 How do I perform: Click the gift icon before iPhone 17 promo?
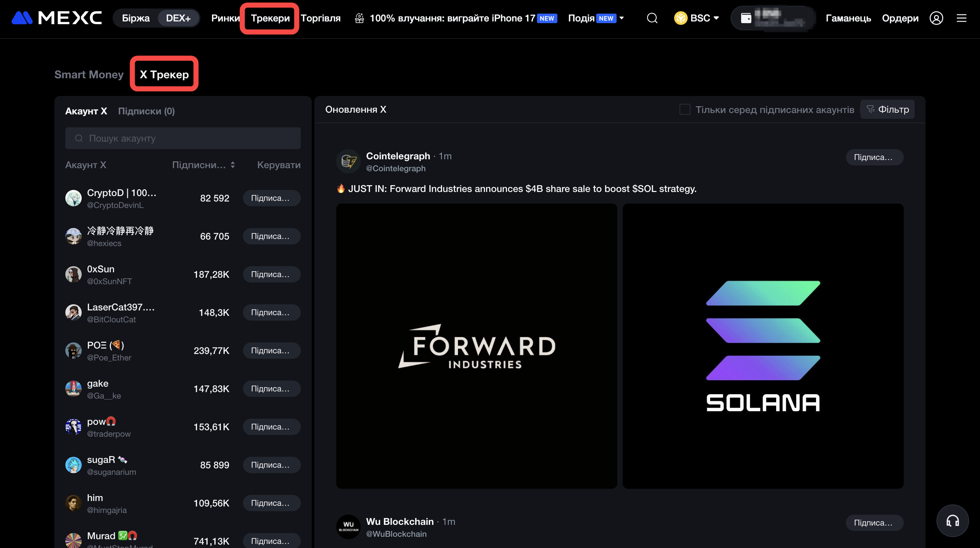359,18
